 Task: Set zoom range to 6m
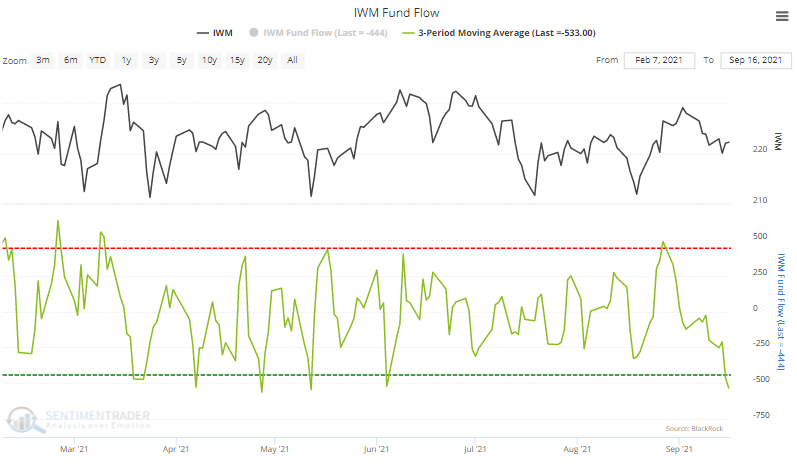pos(71,61)
